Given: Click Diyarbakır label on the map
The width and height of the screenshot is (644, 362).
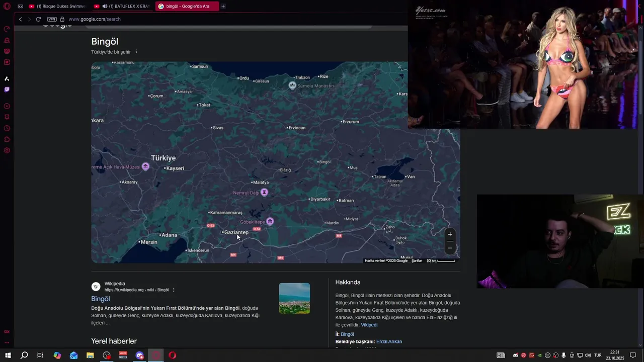Looking at the screenshot, I should 320,199.
